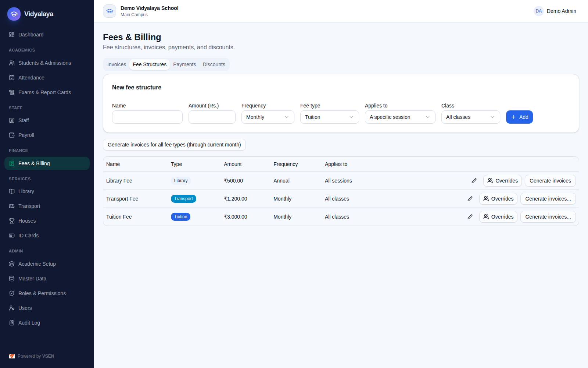Image resolution: width=588 pixels, height=368 pixels.
Task: Click the ₹3,000.00 amount cell
Action: click(236, 217)
